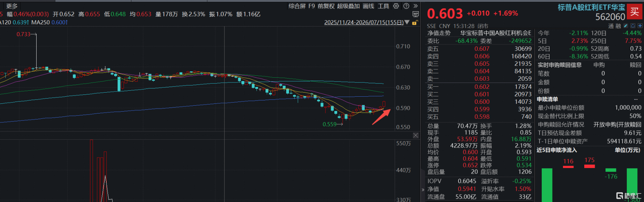Set a price alert with bell icon

point(633,26)
